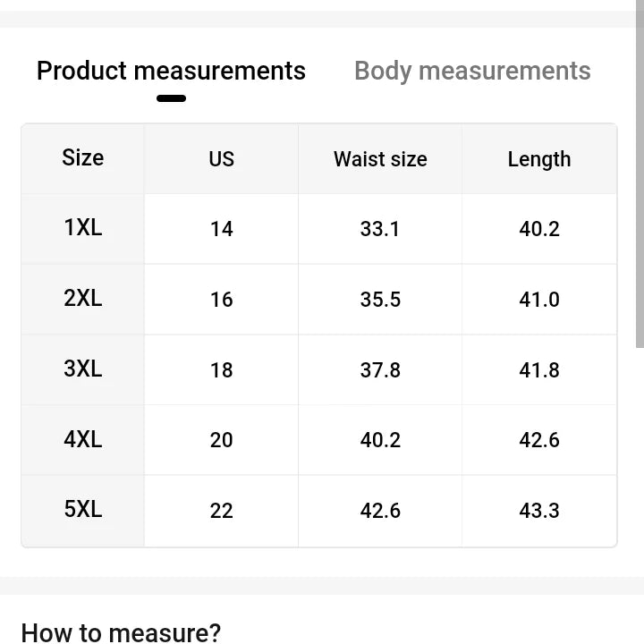This screenshot has height=644, width=644.
Task: Switch to the Body measurements tab
Action: [x=472, y=72]
